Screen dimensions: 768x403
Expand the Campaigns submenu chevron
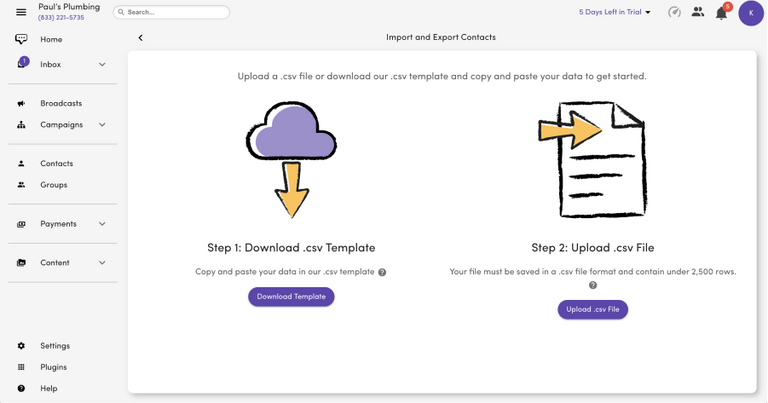tap(102, 125)
